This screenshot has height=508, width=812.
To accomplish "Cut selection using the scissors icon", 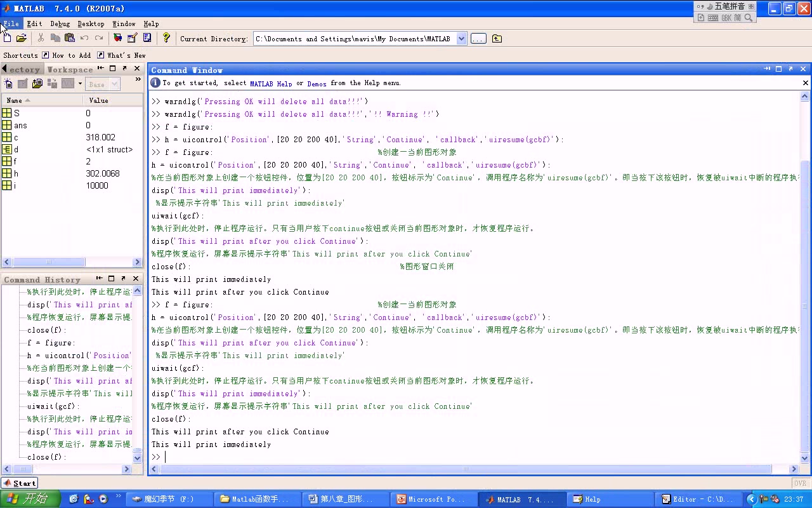I will pyautogui.click(x=41, y=38).
